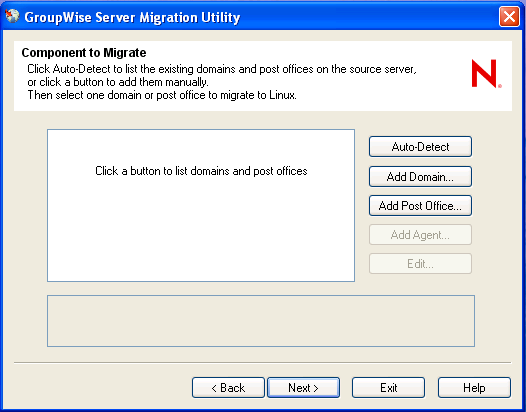The width and height of the screenshot is (526, 412).
Task: Proceed with the Next button
Action: [303, 388]
